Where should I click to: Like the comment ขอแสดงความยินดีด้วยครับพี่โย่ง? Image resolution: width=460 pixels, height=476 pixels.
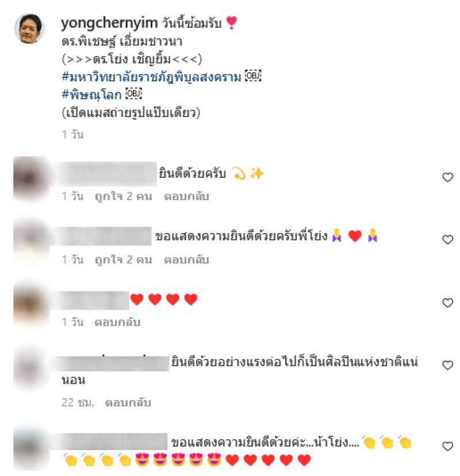[x=447, y=239]
